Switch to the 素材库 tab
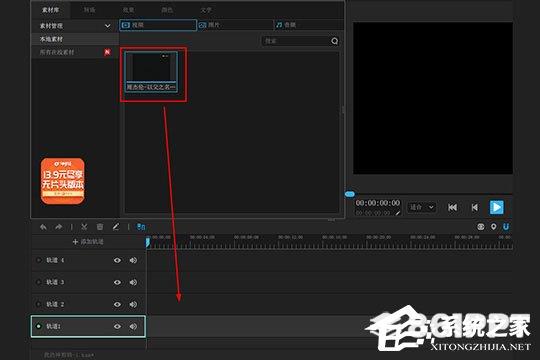 51,10
